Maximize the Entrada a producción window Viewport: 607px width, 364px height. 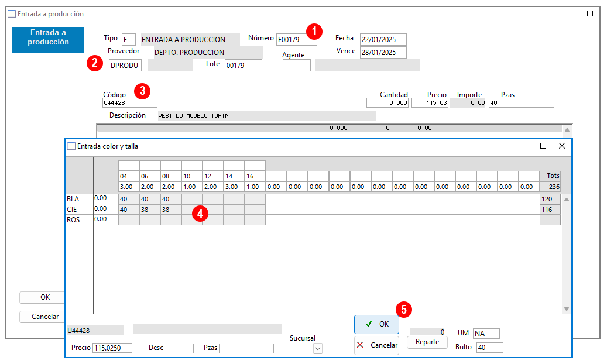[590, 13]
